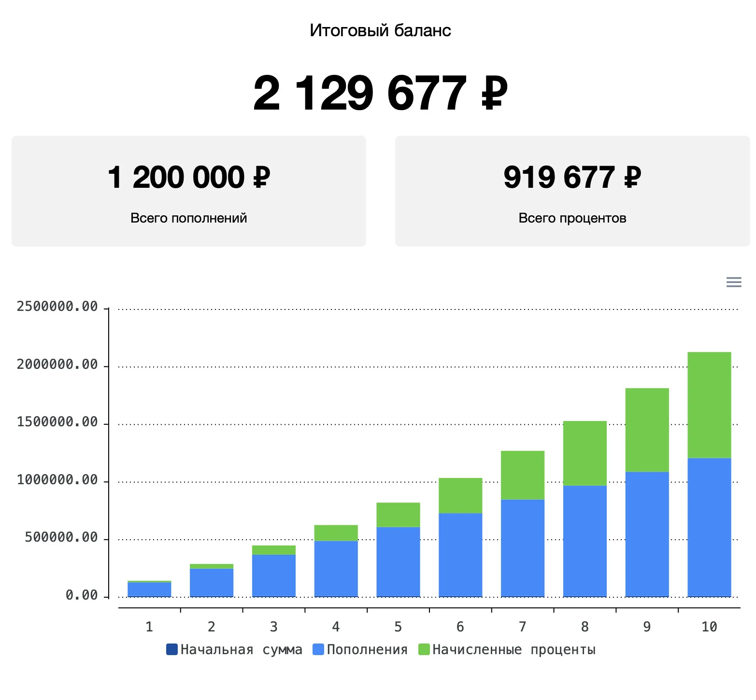Click the blue deposits bar for year 4
The height and width of the screenshot is (700, 756).
(336, 569)
